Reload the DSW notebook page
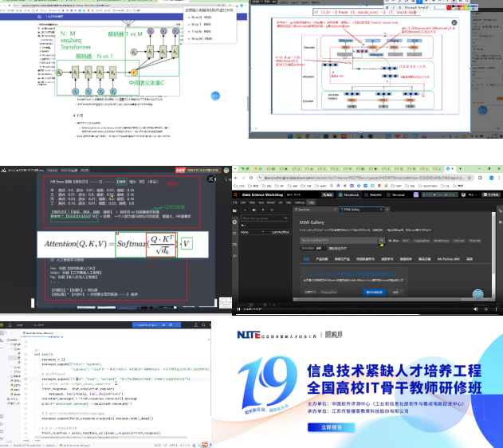The width and height of the screenshot is (503, 448). pyautogui.click(x=251, y=178)
